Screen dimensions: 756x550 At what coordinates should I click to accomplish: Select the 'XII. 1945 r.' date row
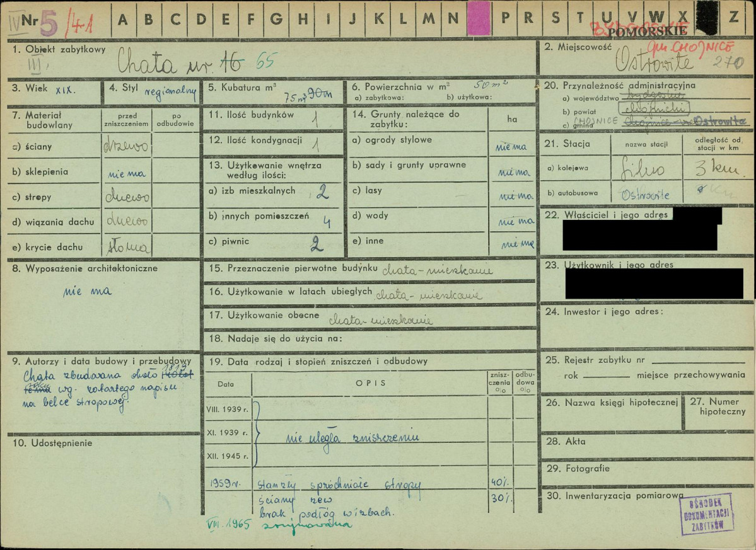click(228, 456)
